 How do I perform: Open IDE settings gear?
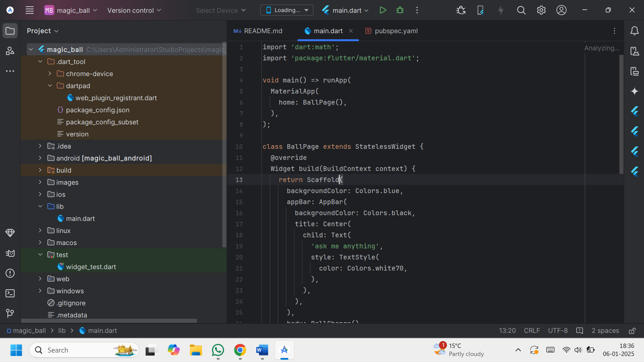click(541, 10)
